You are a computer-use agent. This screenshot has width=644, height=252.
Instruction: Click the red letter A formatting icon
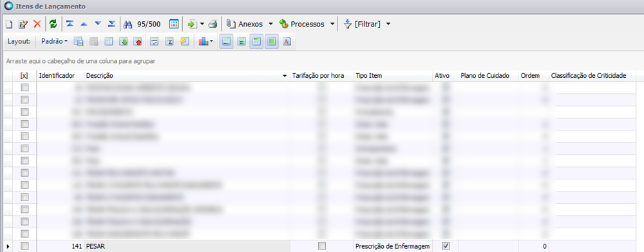pyautogui.click(x=287, y=41)
